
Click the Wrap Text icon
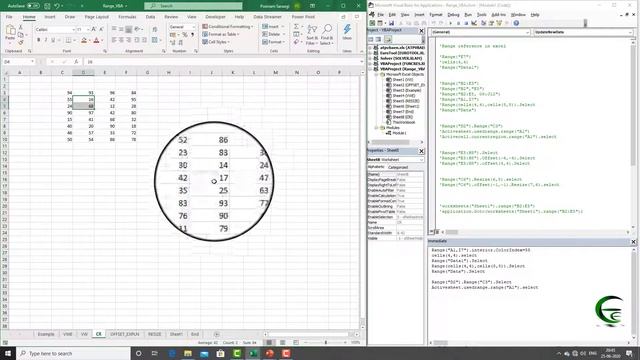(x=154, y=29)
